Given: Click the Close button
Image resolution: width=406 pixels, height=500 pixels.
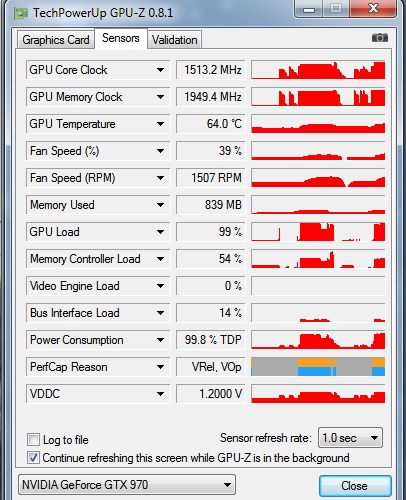Looking at the screenshot, I should click(x=355, y=486).
